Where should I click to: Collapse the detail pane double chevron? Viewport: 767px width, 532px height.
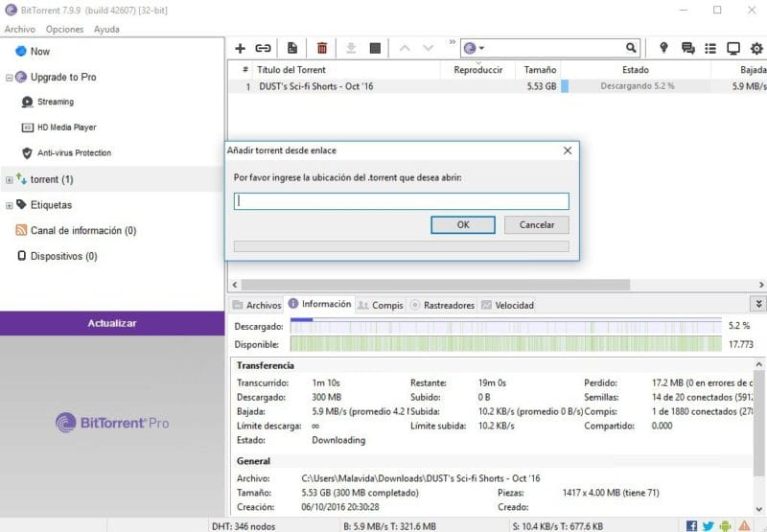(758, 304)
